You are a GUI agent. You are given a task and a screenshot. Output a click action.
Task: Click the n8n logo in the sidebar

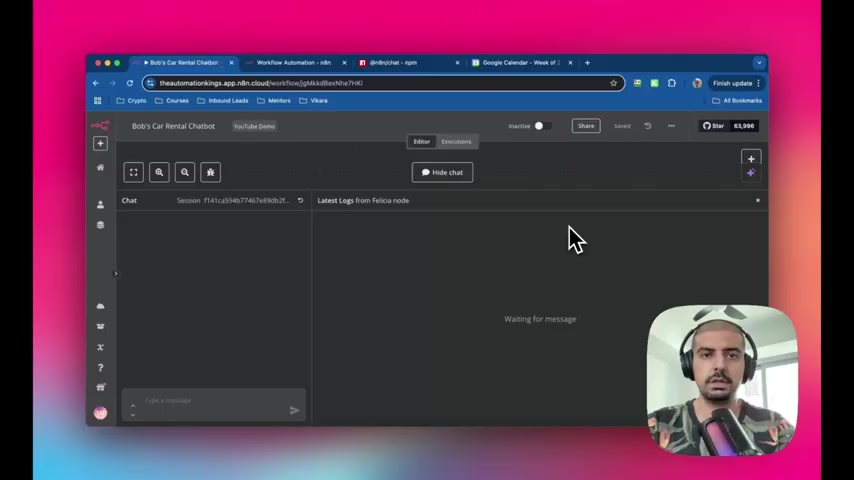click(100, 125)
